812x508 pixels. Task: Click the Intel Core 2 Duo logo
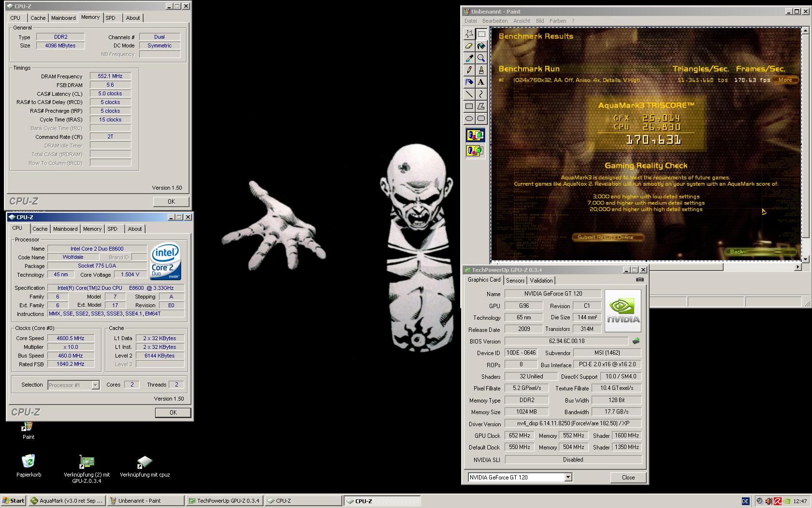click(x=165, y=261)
